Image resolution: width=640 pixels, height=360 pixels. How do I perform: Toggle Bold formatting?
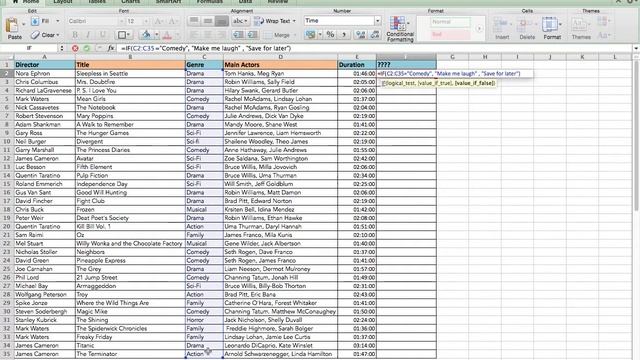pyautogui.click(x=75, y=35)
